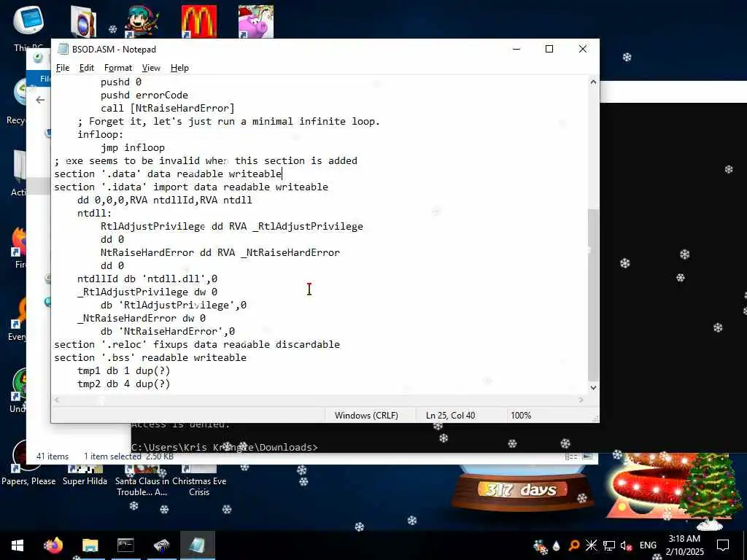Click the 'tmp1 db 1 dup(?)' line
This screenshot has width=747, height=560.
123,370
